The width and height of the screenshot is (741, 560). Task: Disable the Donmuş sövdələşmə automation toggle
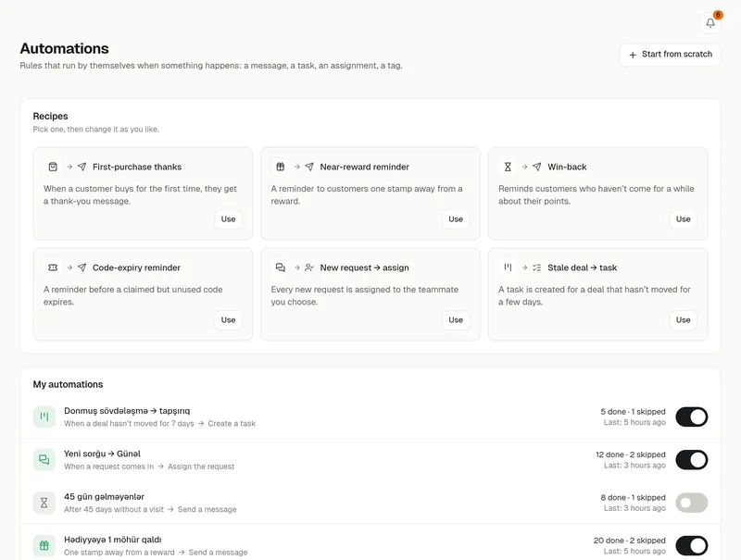coord(691,417)
